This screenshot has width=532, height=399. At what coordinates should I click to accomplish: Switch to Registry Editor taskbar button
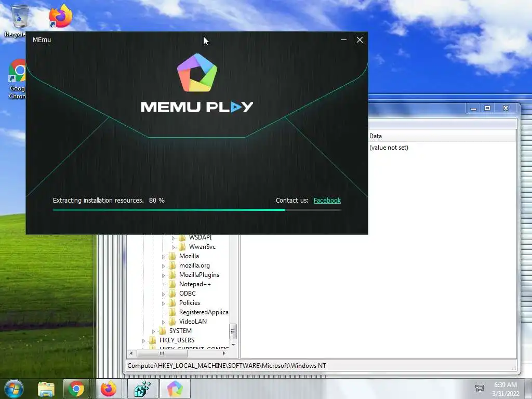[x=142, y=389]
